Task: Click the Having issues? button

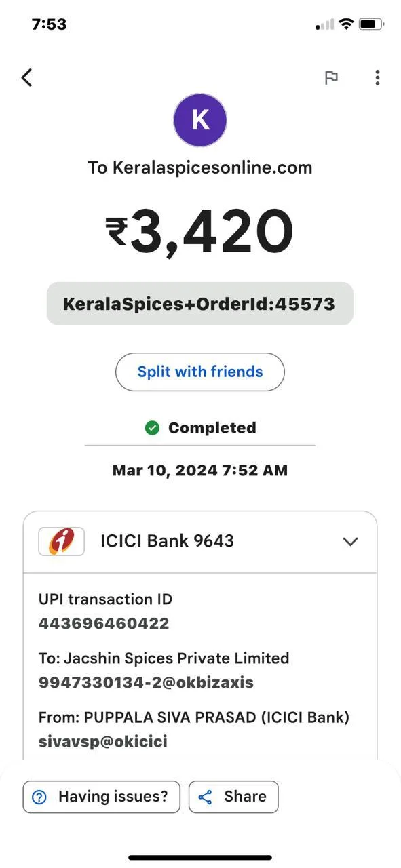Action: point(101,797)
